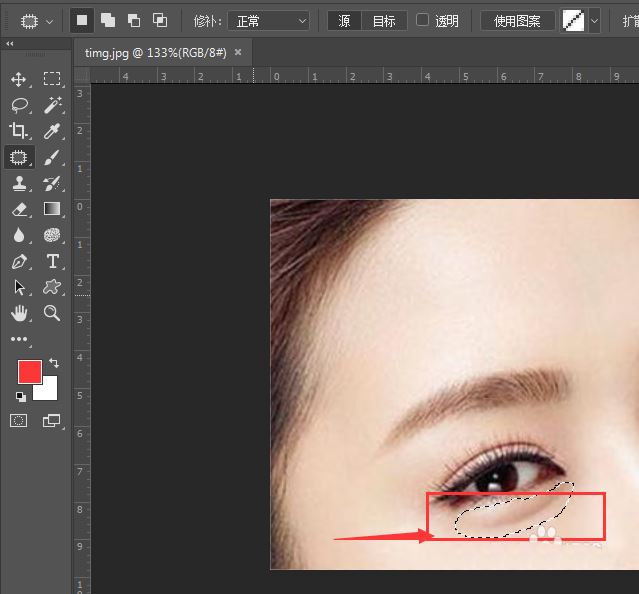The width and height of the screenshot is (639, 594).
Task: Choose New Selection mode in options bar
Action: (x=82, y=20)
